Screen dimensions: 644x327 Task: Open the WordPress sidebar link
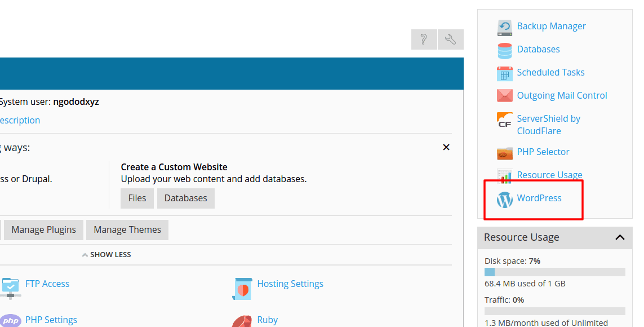tap(539, 198)
